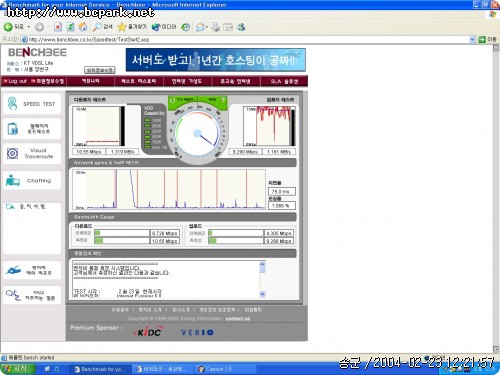Open the FAQ sidebar item
This screenshot has height=375, width=500.
pyautogui.click(x=32, y=295)
